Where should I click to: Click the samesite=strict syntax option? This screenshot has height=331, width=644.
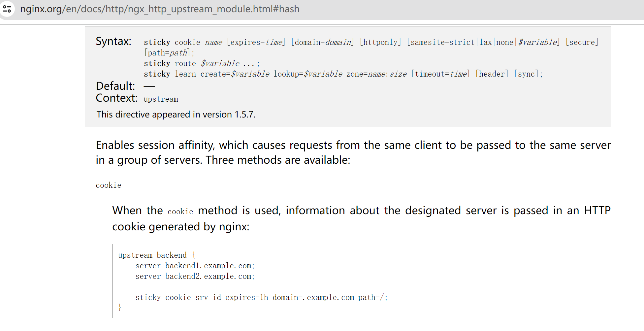tap(441, 42)
